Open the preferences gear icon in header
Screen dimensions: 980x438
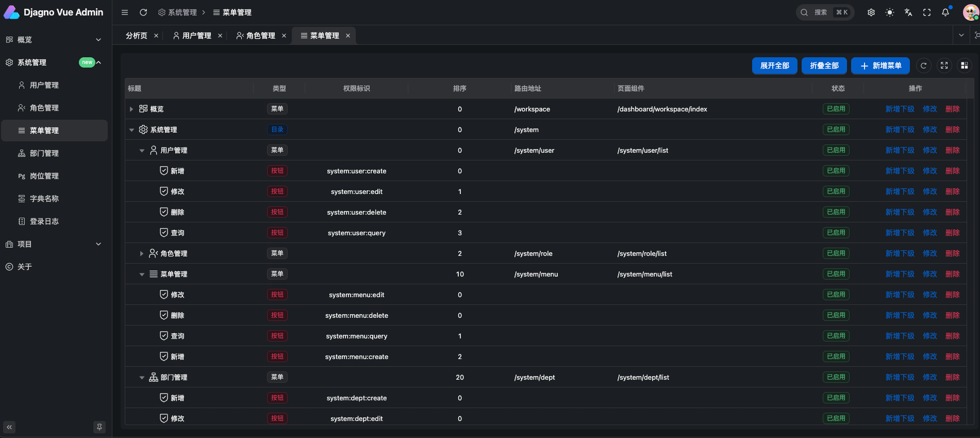[x=871, y=12]
